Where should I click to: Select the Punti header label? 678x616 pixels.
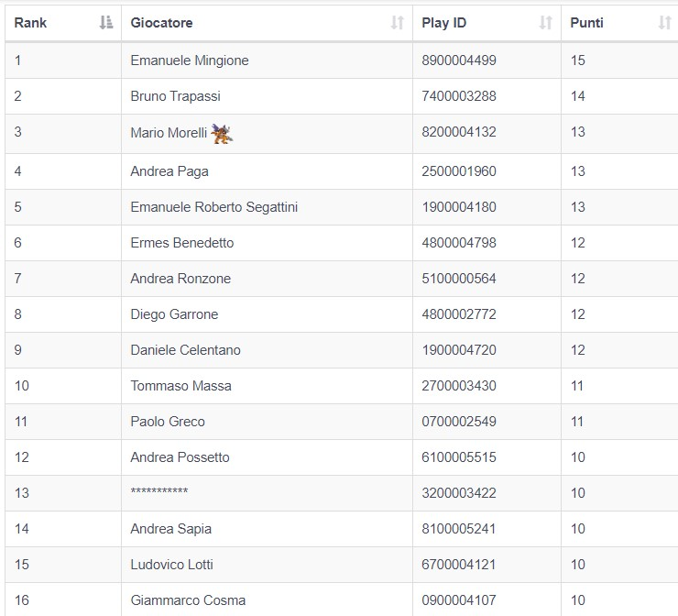click(586, 23)
